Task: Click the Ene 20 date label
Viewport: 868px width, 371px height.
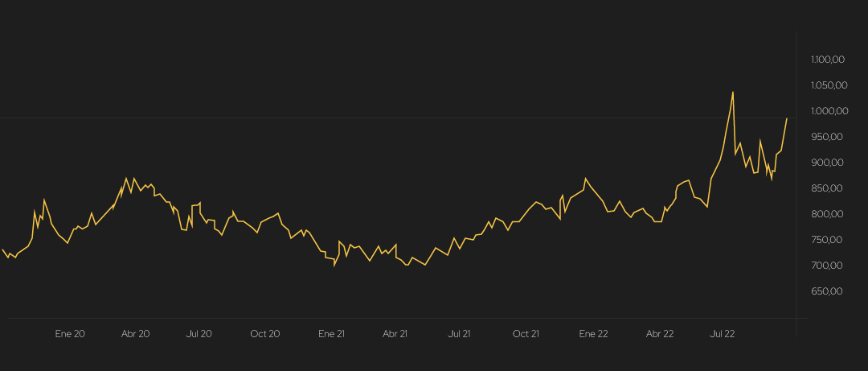Action: [70, 334]
